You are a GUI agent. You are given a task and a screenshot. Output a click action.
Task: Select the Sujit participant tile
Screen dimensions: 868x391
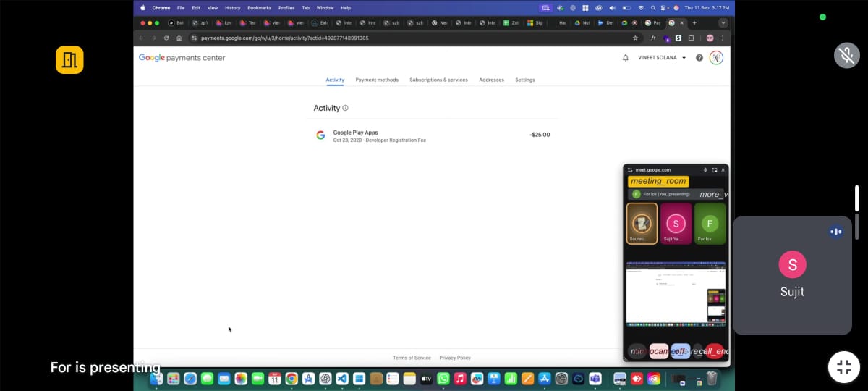[792, 275]
